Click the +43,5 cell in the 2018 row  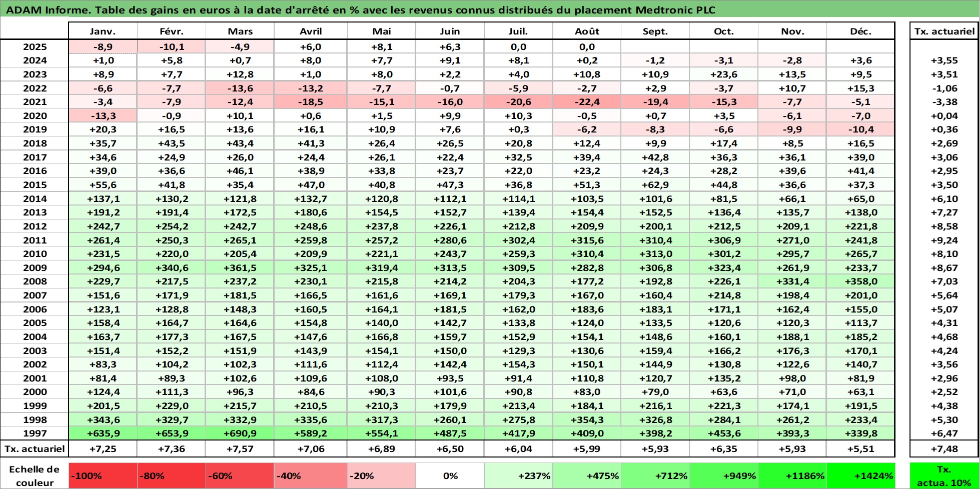[171, 143]
